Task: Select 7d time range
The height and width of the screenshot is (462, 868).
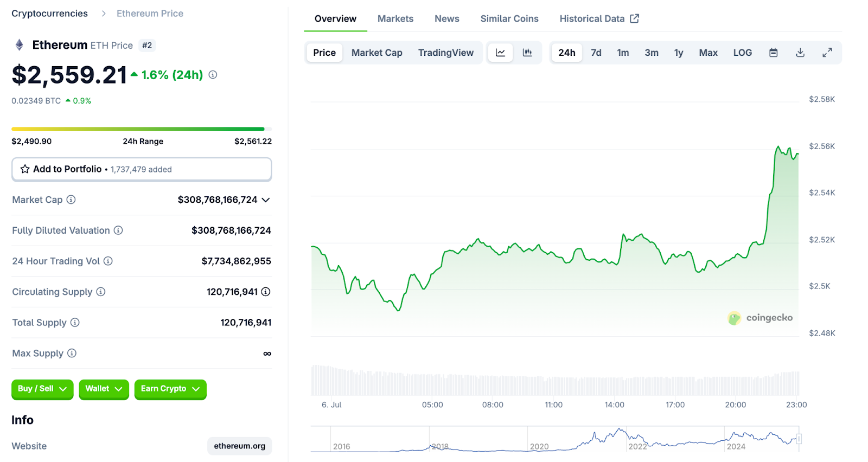Action: pyautogui.click(x=596, y=53)
